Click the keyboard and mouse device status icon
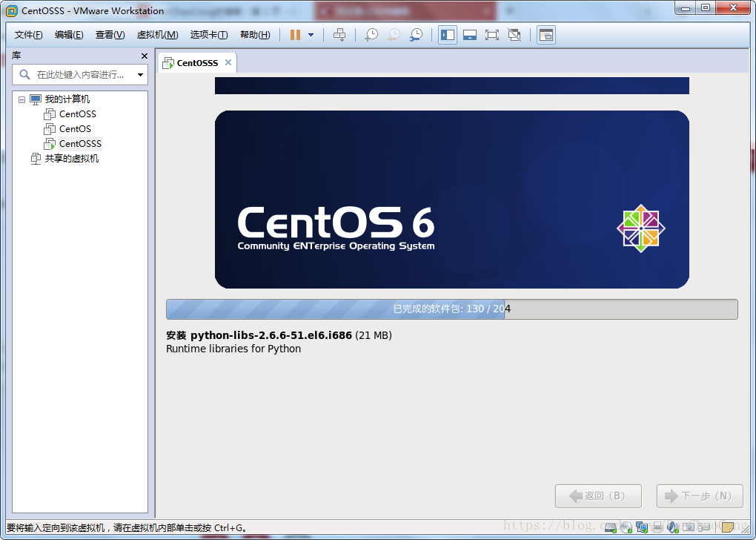The height and width of the screenshot is (540, 756). pyautogui.click(x=704, y=527)
